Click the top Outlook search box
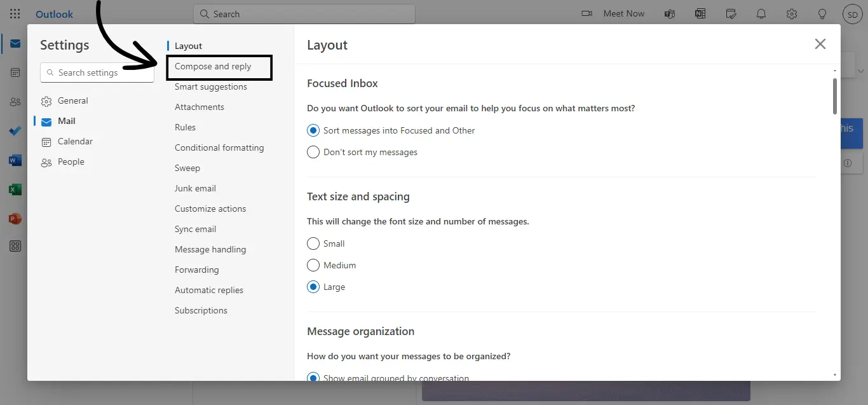Image resolution: width=868 pixels, height=405 pixels. click(304, 14)
